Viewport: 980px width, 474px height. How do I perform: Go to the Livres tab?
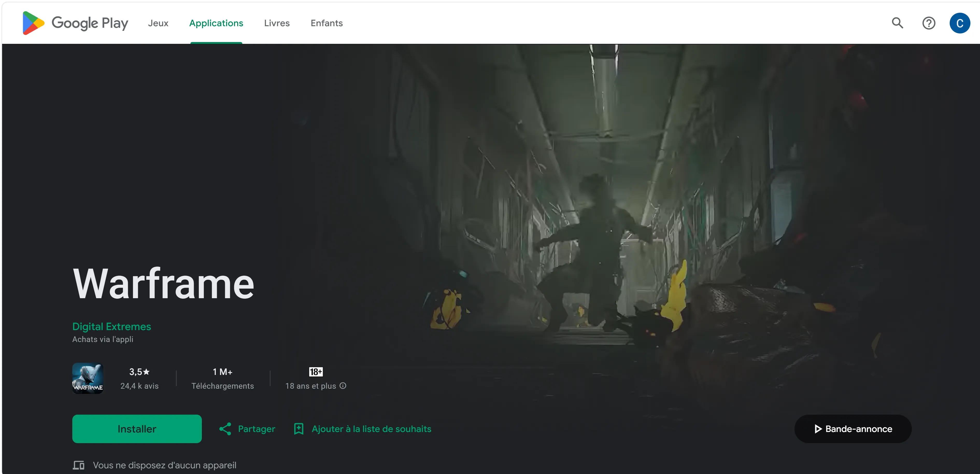tap(277, 23)
